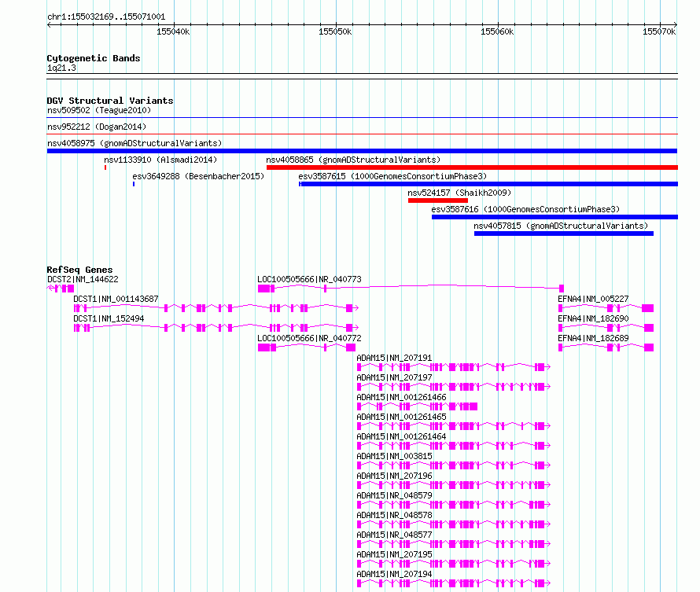Click the ADAM15|NM_001261465 transcript label

coord(401,417)
